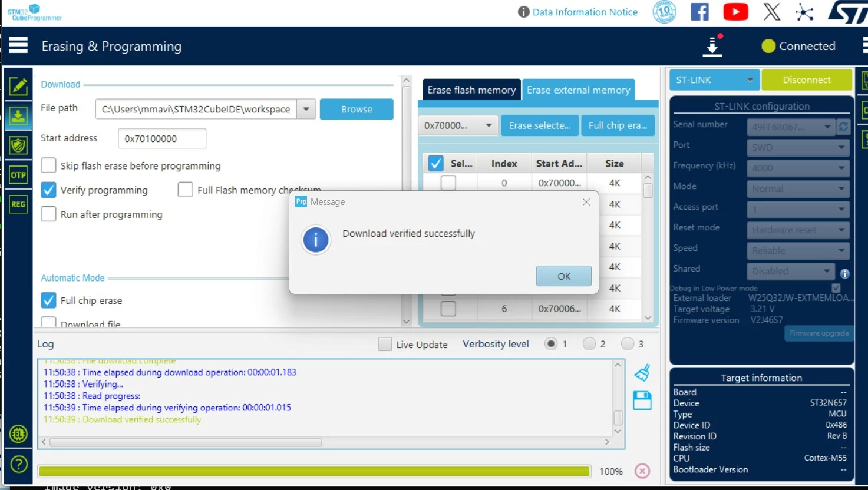Click the green progress bar at 100%
The width and height of the screenshot is (868, 490).
[315, 471]
